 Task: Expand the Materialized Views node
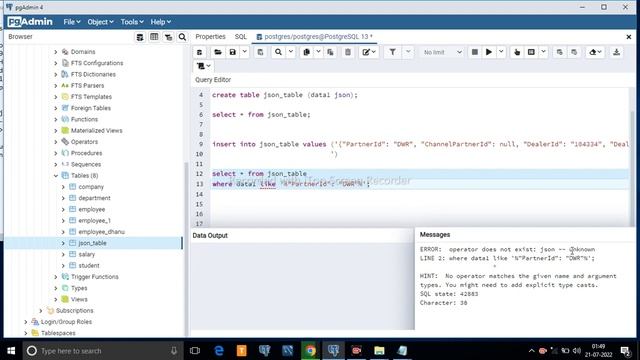click(x=56, y=131)
